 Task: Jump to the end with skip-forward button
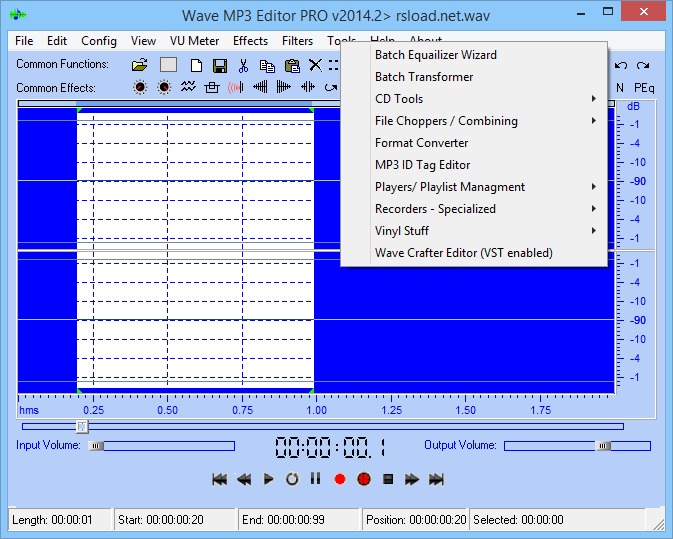tap(436, 479)
